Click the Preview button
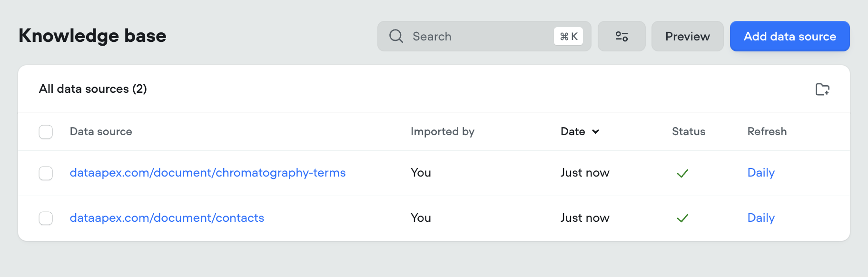This screenshot has width=868, height=277. click(x=687, y=36)
